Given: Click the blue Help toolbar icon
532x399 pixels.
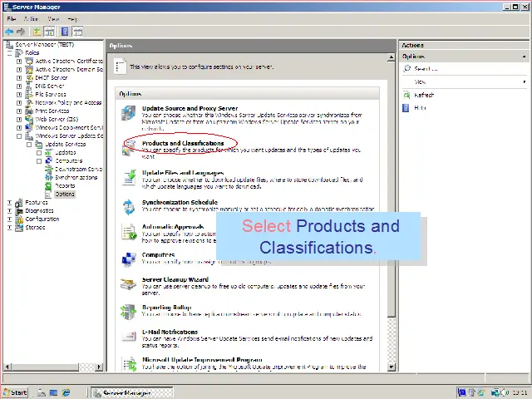Looking at the screenshot, I should tap(65, 32).
